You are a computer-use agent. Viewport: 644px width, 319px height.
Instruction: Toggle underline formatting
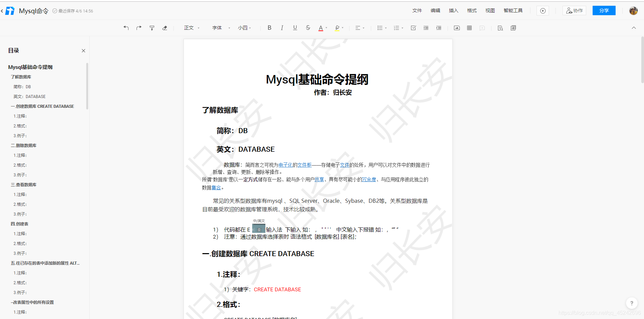click(x=295, y=28)
